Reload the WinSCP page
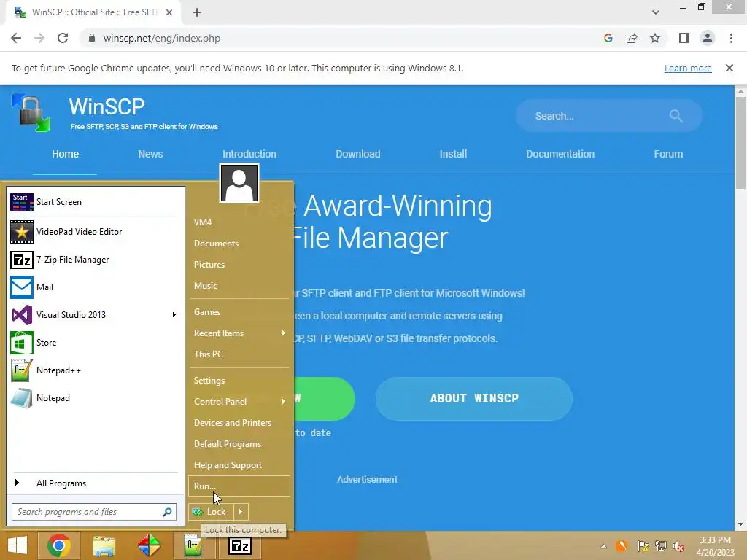The height and width of the screenshot is (560, 747). pos(63,38)
